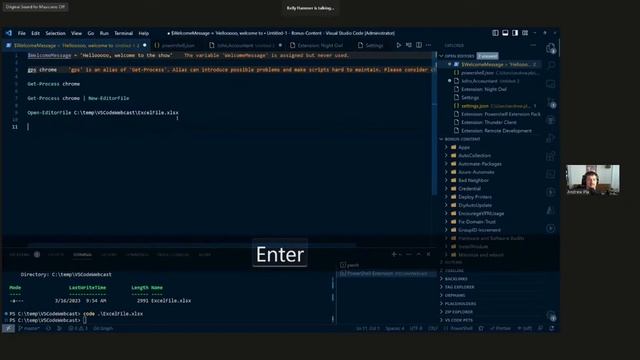Select the Terminal panel tab
Viewport: 640px width, 360px height.
pos(82,255)
